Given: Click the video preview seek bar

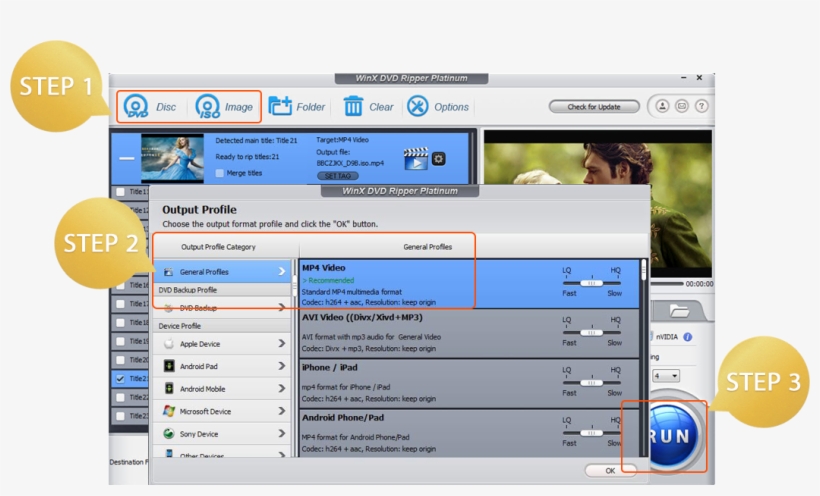Looking at the screenshot, I should [x=666, y=284].
